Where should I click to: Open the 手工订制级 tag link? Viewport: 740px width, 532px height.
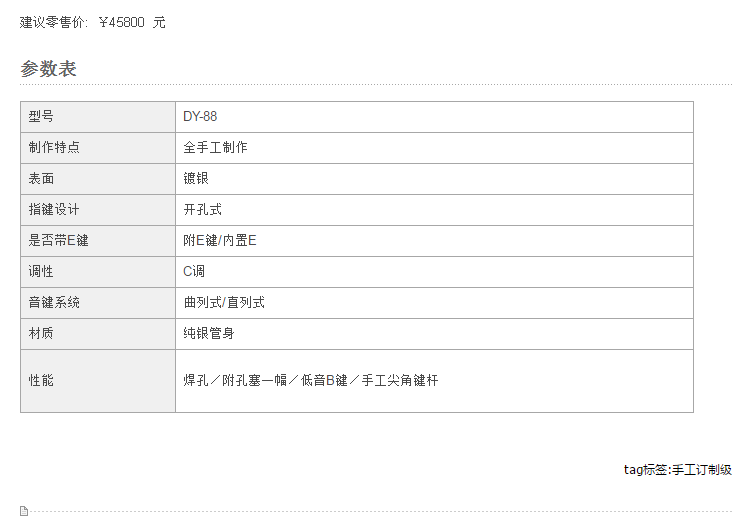click(701, 470)
